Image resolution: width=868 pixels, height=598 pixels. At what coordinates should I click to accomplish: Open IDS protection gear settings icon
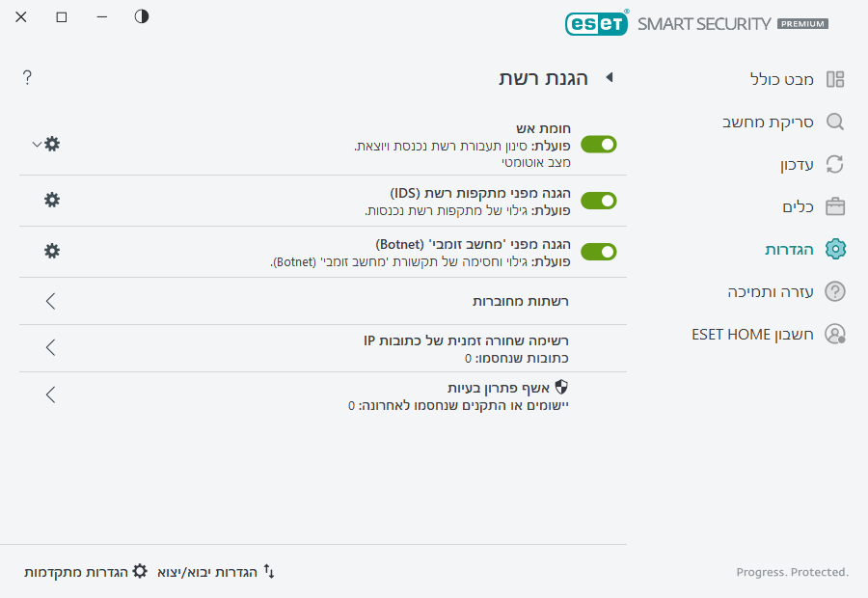point(52,201)
